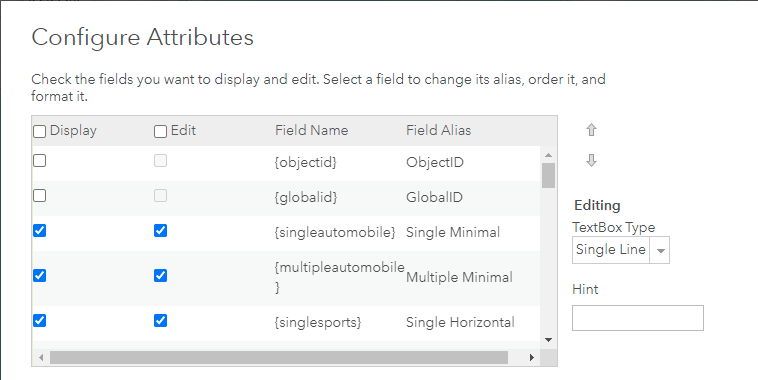
Task: Uncheck Display for singlesports field
Action: 40,321
